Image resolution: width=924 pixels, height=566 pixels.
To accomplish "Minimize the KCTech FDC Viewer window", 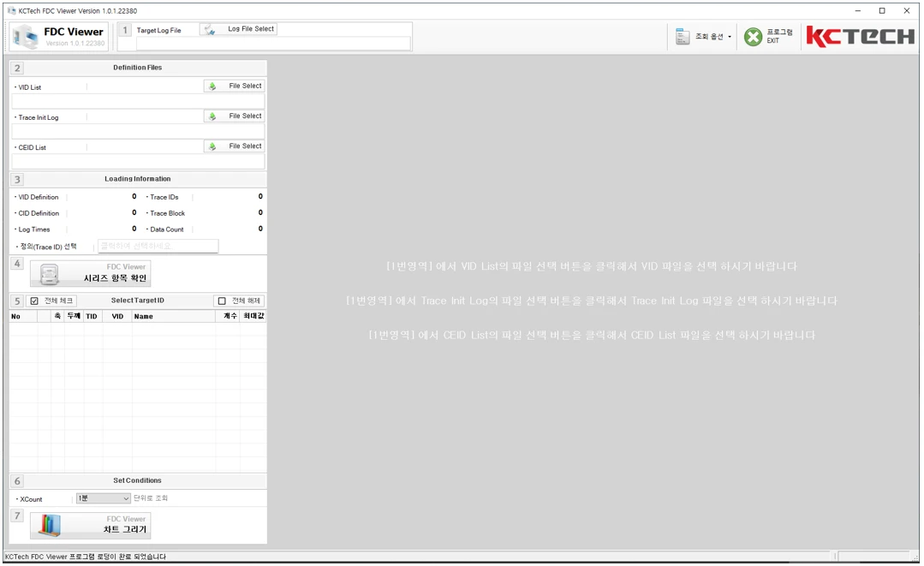I will pos(858,10).
